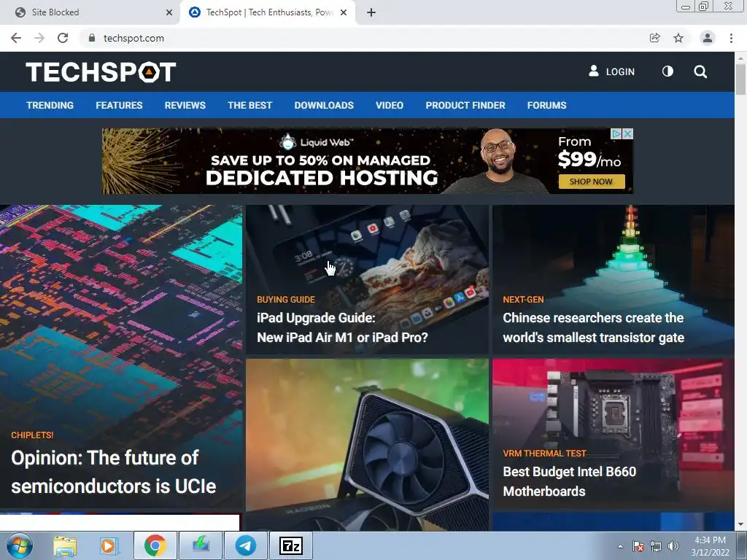Image resolution: width=747 pixels, height=560 pixels.
Task: Open Chinese researchers transistor gate article
Action: [593, 327]
